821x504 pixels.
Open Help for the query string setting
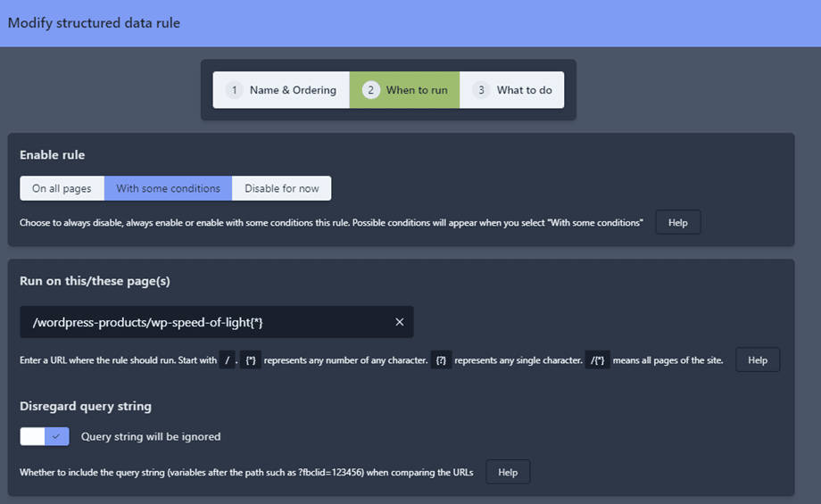click(507, 472)
